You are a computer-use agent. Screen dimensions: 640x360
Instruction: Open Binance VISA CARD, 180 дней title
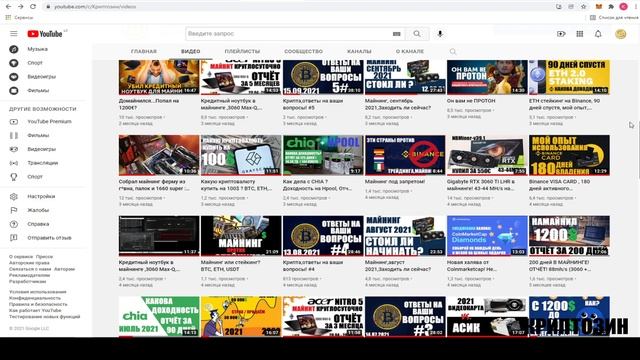[559, 185]
